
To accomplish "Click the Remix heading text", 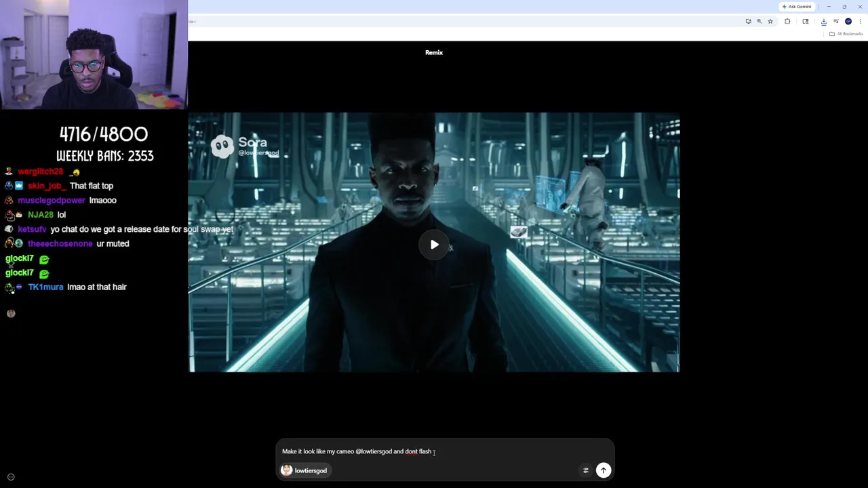I will coord(434,52).
